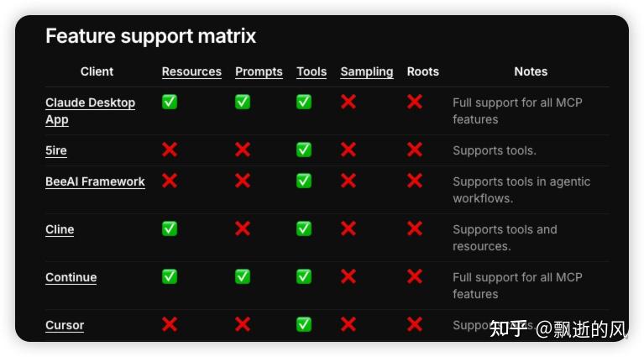This screenshot has width=644, height=357.
Task: Open the Cursor client link
Action: 65,325
